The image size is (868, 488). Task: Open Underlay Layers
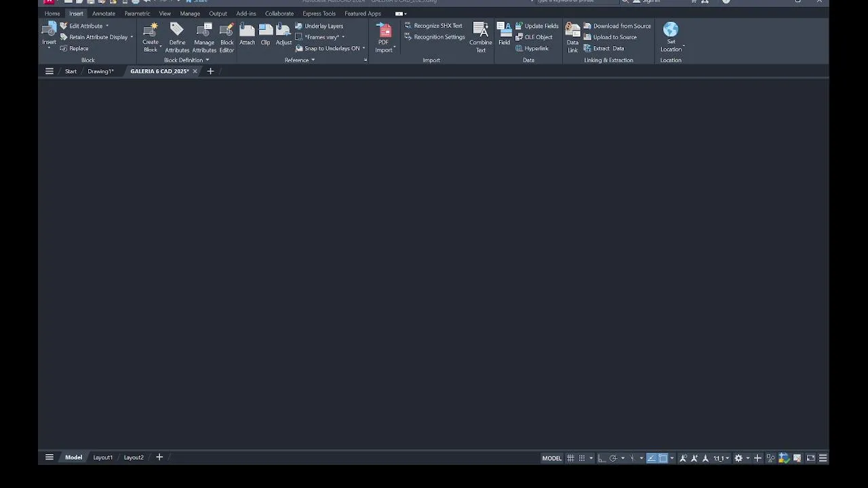click(x=319, y=26)
